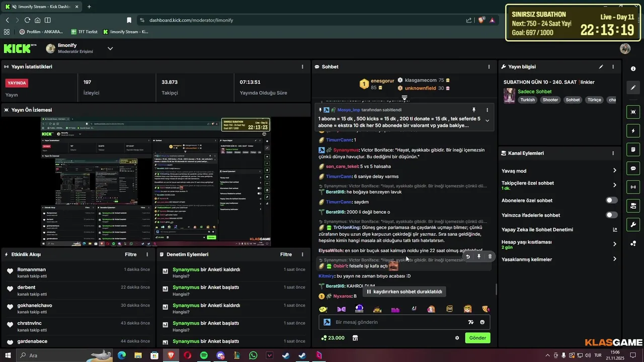
Task: Toggle the document notes widget sidebar icon
Action: tap(633, 149)
